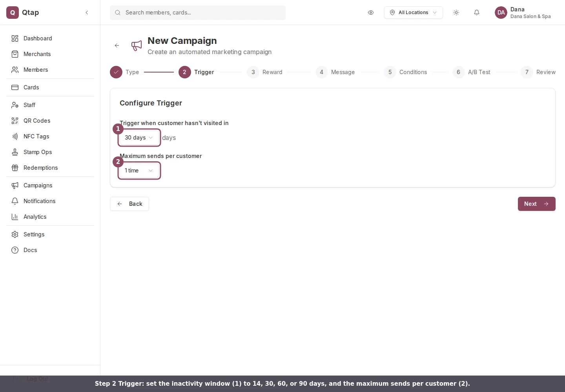
Task: Click the Analytics bar chart icon
Action: (15, 217)
